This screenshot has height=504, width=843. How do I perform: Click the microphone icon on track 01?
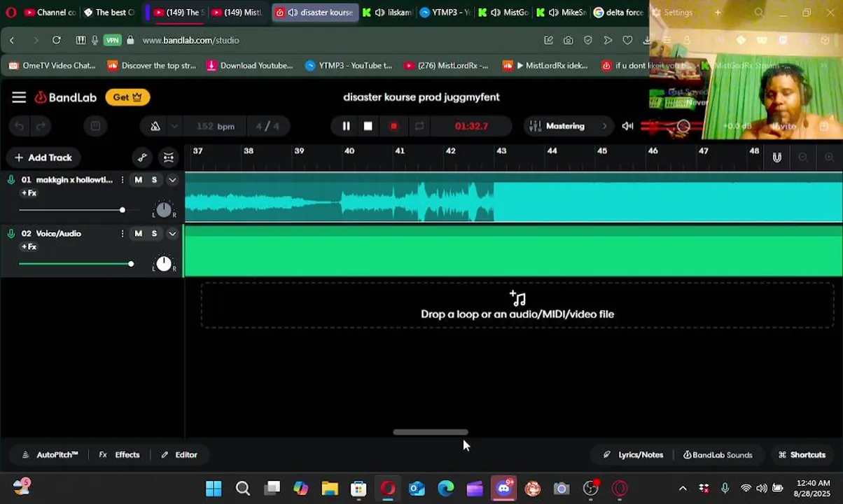[x=11, y=180]
